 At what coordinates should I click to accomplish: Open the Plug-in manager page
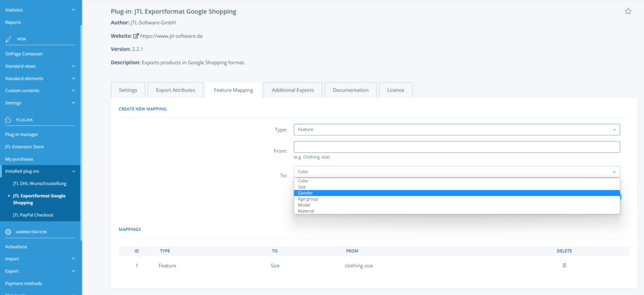coord(21,135)
